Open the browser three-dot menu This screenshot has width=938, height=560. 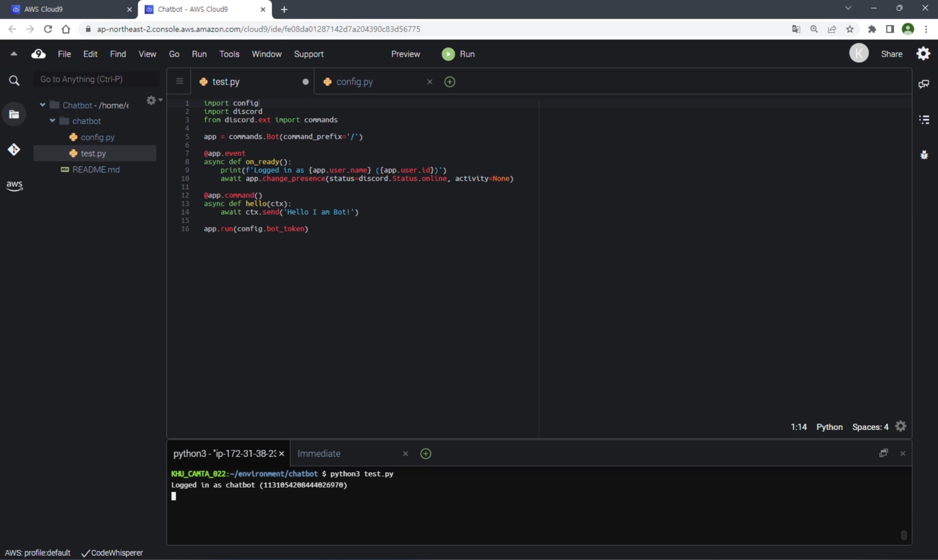926,29
